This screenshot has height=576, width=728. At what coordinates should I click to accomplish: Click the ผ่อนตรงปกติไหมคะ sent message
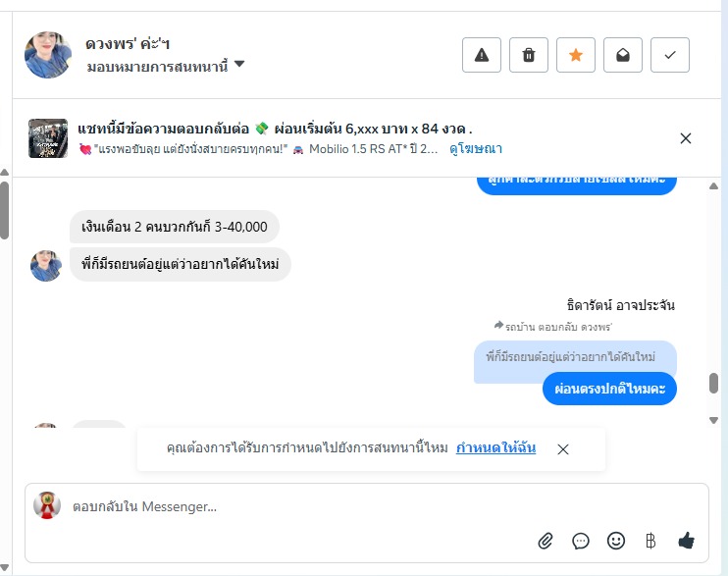point(609,389)
